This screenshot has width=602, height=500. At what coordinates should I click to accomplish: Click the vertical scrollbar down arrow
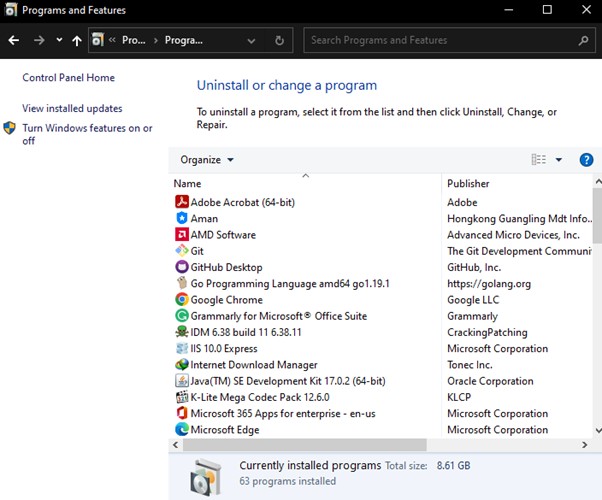[598, 430]
